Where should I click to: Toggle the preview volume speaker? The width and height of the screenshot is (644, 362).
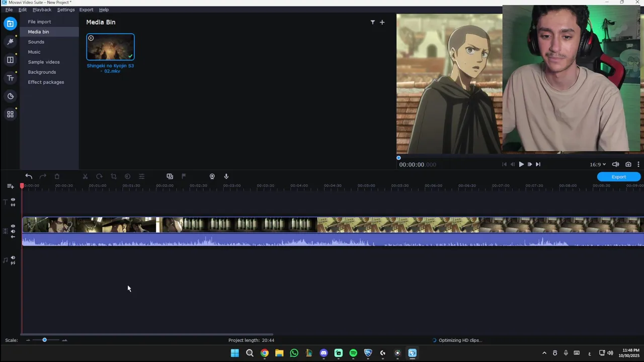click(615, 164)
